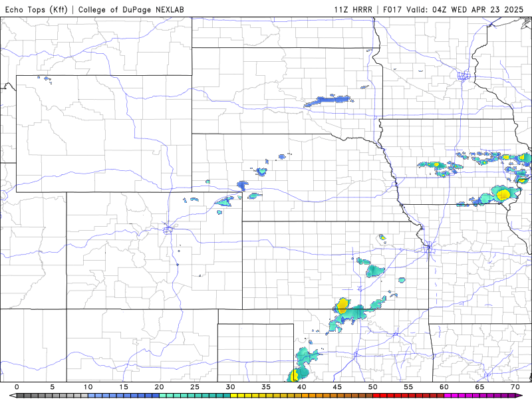Click the "11Z HRRR" model run label

(353, 9)
